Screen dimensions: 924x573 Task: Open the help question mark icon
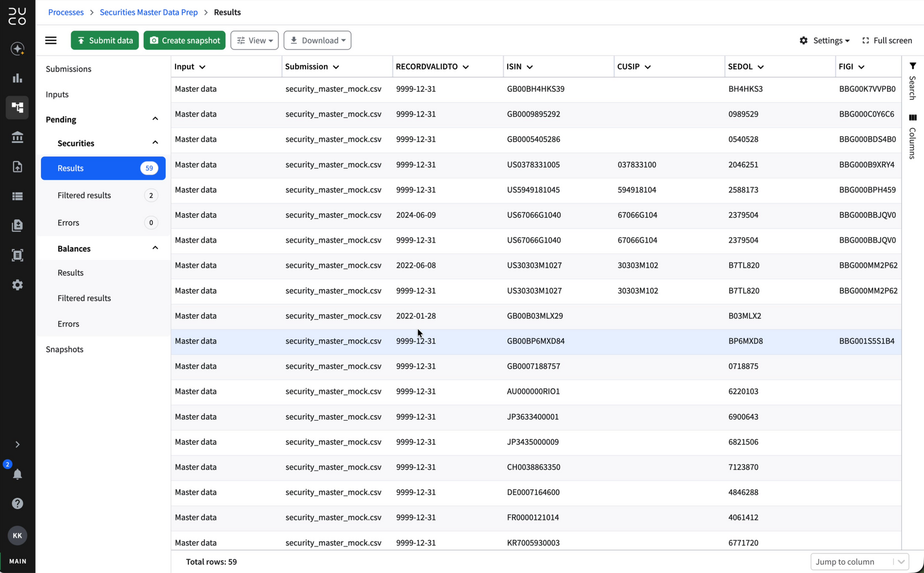tap(17, 504)
